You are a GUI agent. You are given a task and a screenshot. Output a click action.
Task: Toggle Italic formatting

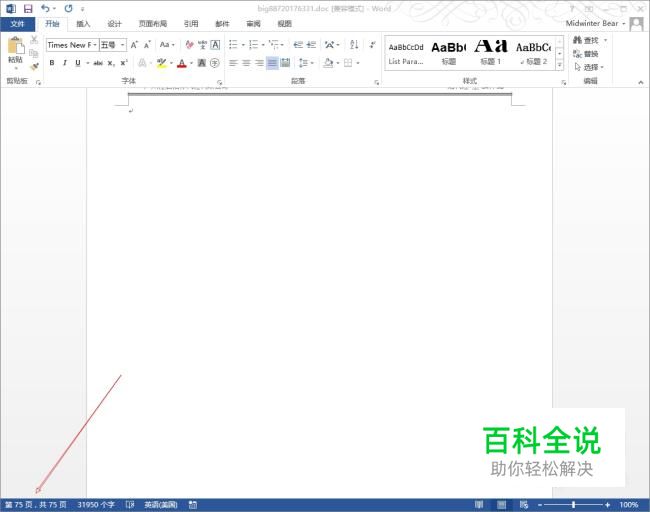65,62
